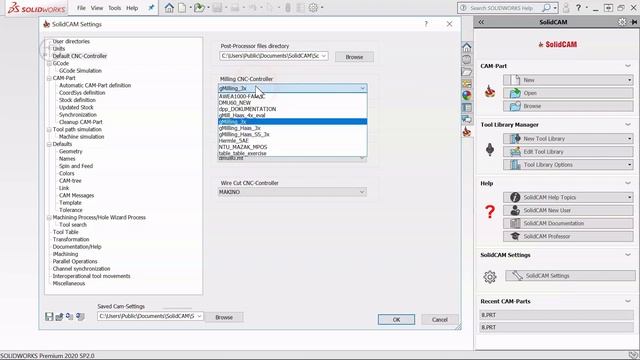The width and height of the screenshot is (640, 360).
Task: Open the Custom Properties tab in the task pane
Action: pos(467,108)
